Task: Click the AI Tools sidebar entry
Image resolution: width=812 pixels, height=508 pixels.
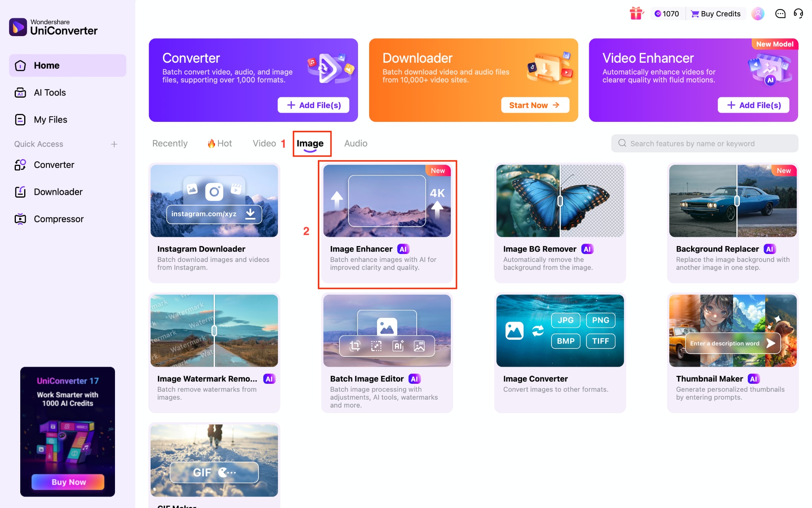Action: click(50, 92)
